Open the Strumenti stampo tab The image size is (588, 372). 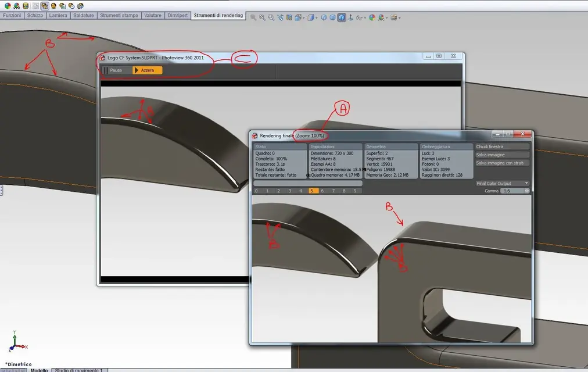coord(119,15)
